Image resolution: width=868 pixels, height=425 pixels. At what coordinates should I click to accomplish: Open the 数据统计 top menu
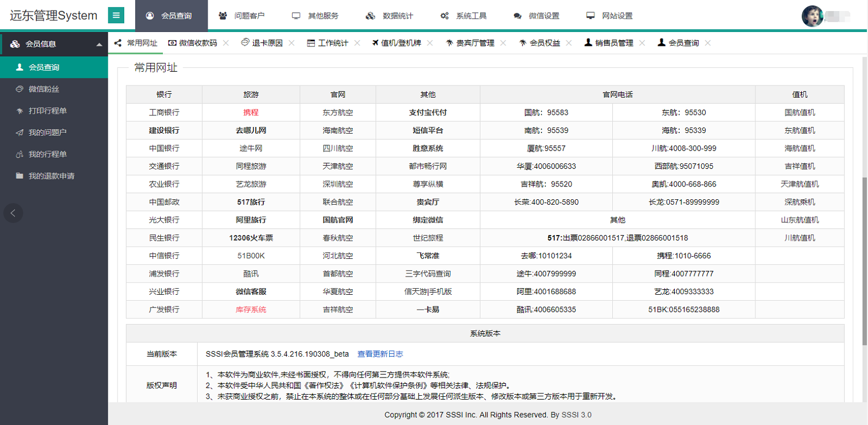390,16
